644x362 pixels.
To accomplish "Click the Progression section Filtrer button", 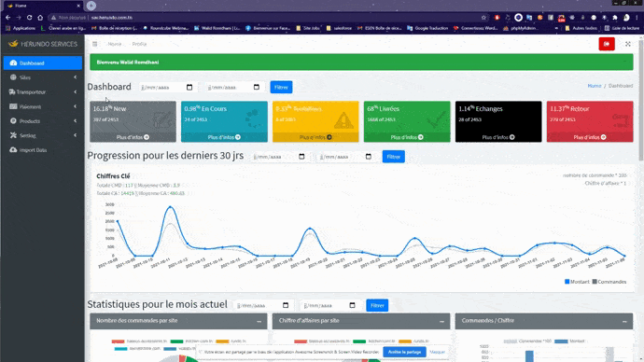I will point(394,157).
